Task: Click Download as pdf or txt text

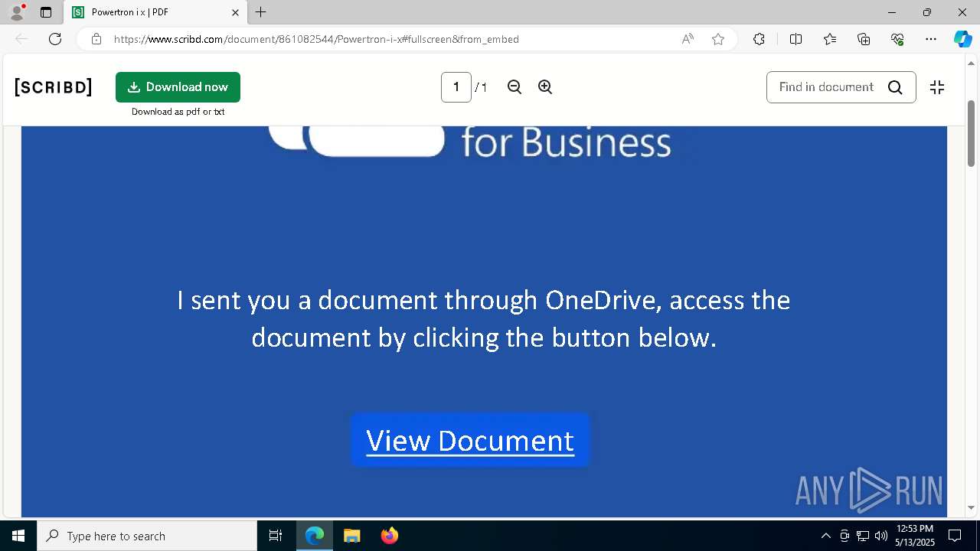Action: click(178, 112)
